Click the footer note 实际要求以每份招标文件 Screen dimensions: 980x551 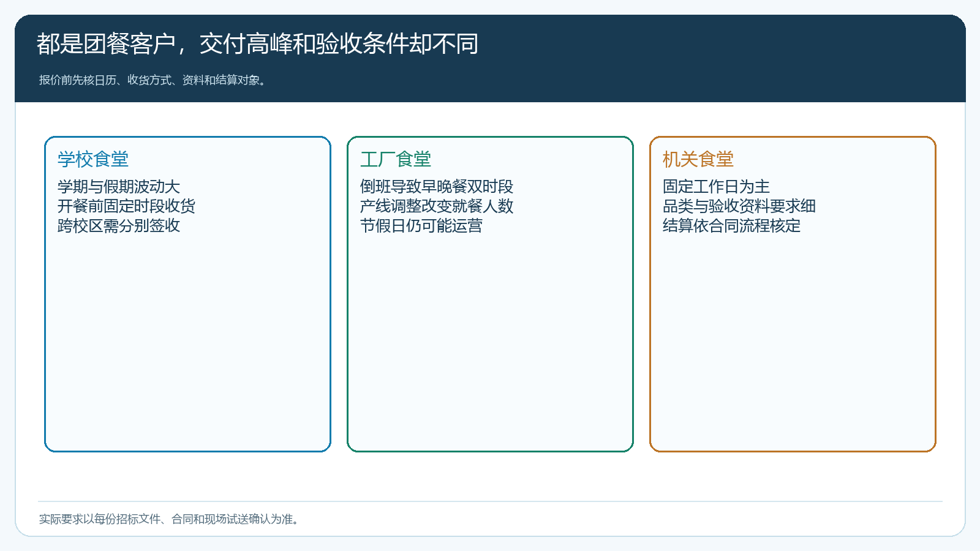click(170, 519)
